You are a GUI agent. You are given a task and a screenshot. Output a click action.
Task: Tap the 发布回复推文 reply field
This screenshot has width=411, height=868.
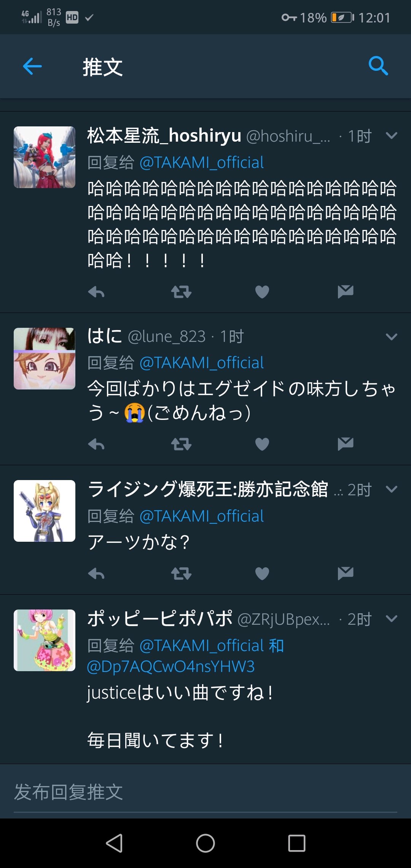coord(205,792)
